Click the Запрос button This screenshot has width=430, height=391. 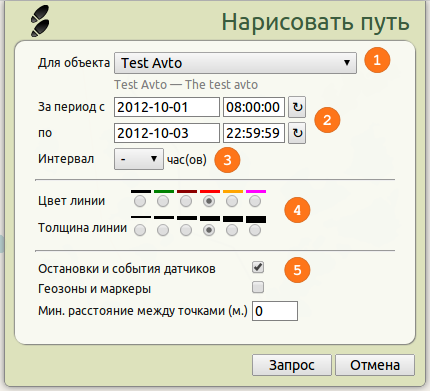pos(292,365)
